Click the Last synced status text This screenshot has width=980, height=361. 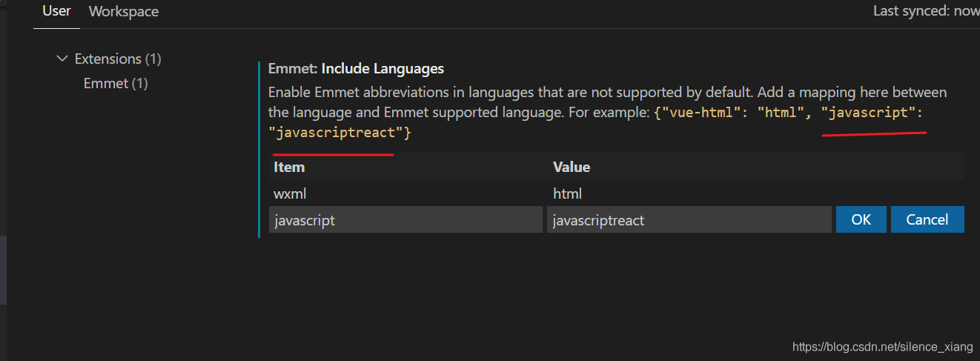(x=925, y=11)
